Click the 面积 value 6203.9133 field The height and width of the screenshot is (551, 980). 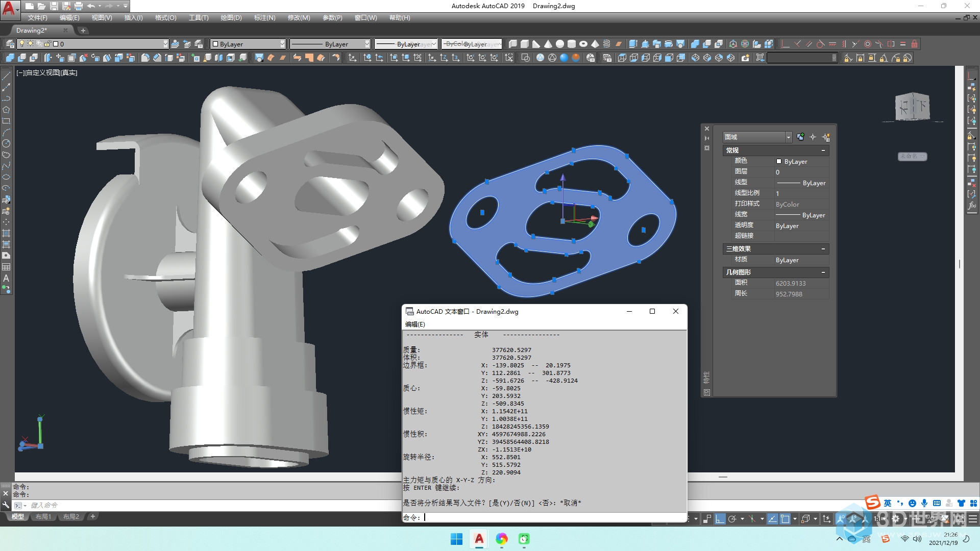(x=801, y=283)
